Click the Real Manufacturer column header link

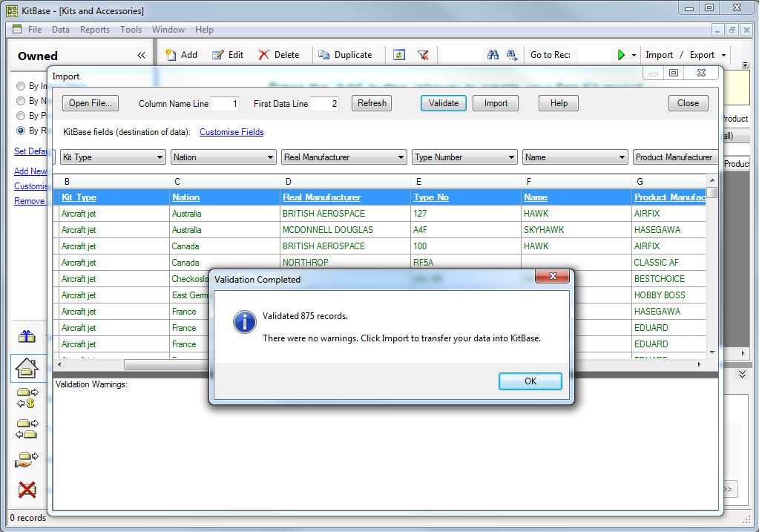(322, 197)
